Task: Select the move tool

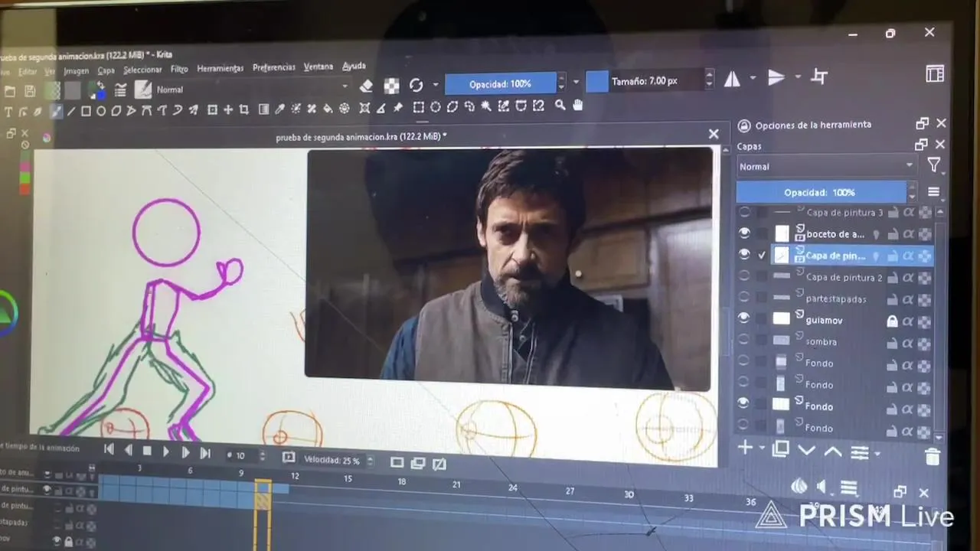Action: click(x=228, y=110)
